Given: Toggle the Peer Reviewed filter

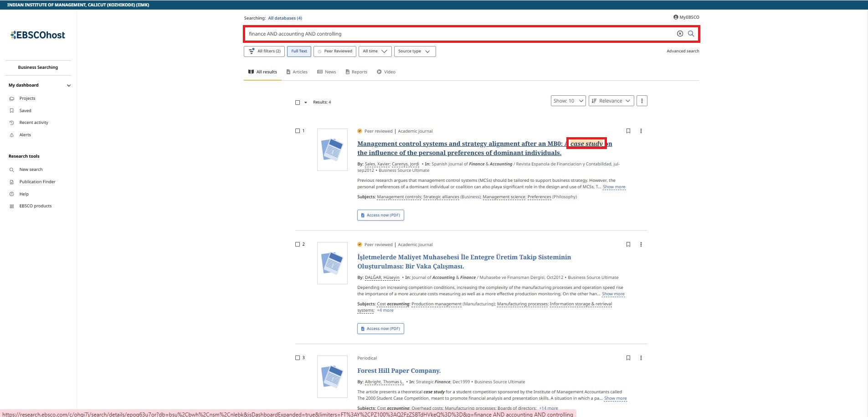Looking at the screenshot, I should pyautogui.click(x=335, y=51).
